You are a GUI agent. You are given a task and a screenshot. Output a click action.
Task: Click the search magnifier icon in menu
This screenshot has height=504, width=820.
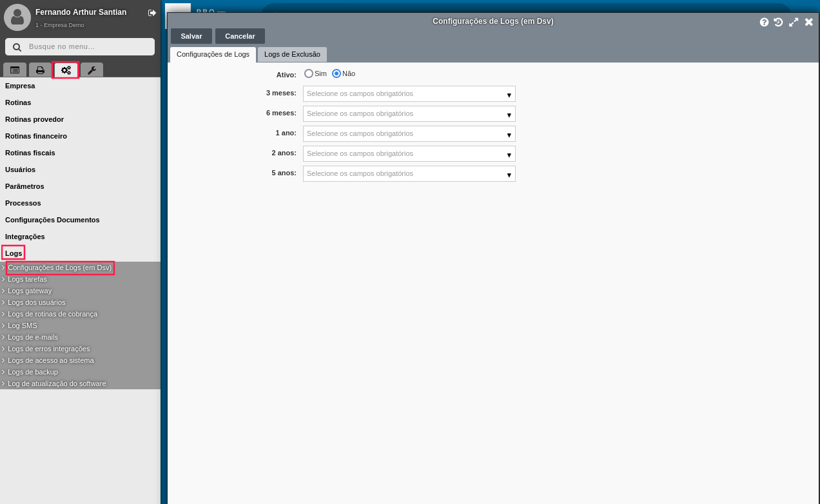point(17,47)
